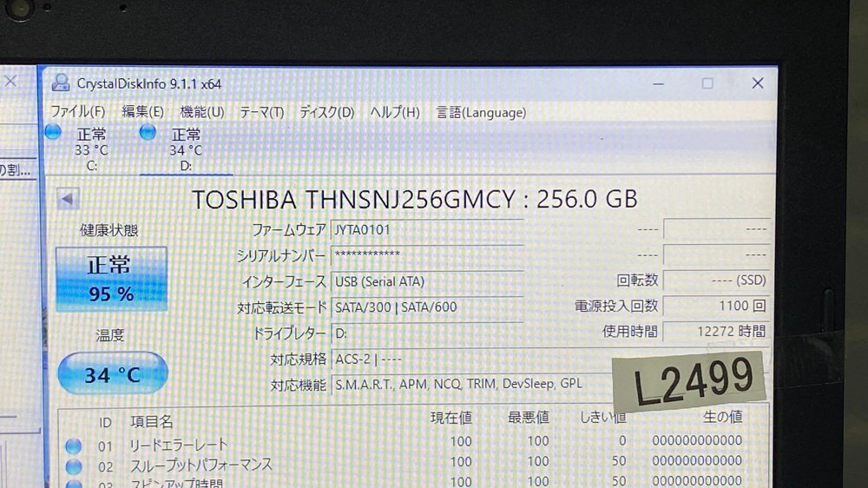Click the firmware field JYTA0101

(x=427, y=229)
